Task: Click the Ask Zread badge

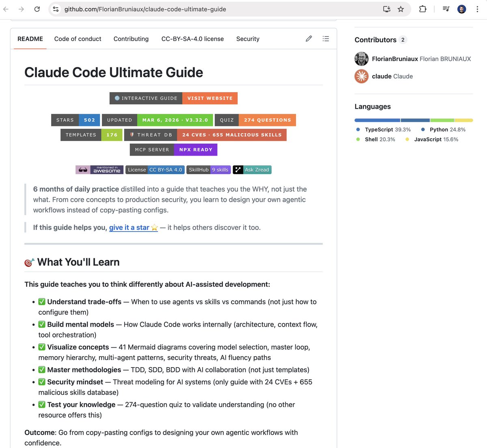Action: (x=252, y=170)
